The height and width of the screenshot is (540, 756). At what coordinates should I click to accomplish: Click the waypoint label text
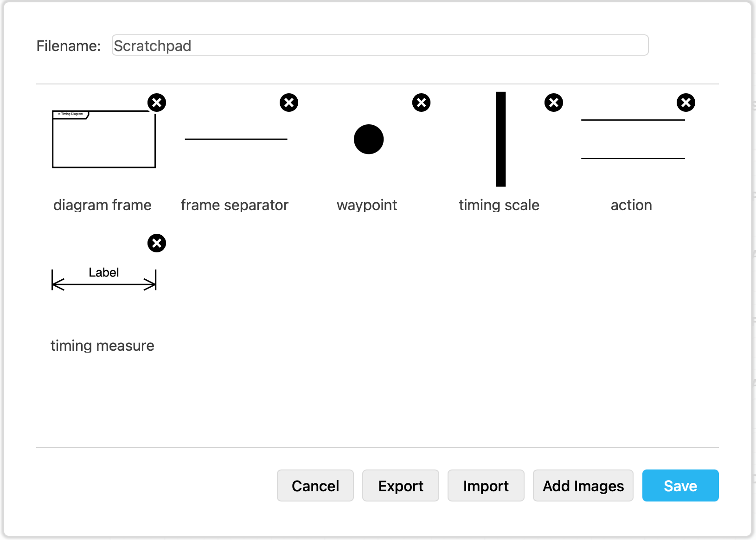pyautogui.click(x=367, y=205)
